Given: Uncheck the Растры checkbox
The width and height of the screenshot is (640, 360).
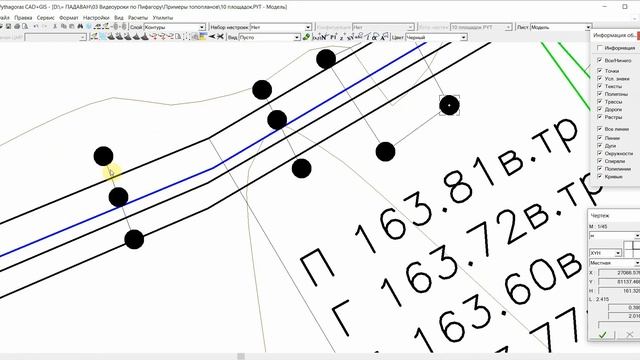Looking at the screenshot, I should [x=600, y=117].
